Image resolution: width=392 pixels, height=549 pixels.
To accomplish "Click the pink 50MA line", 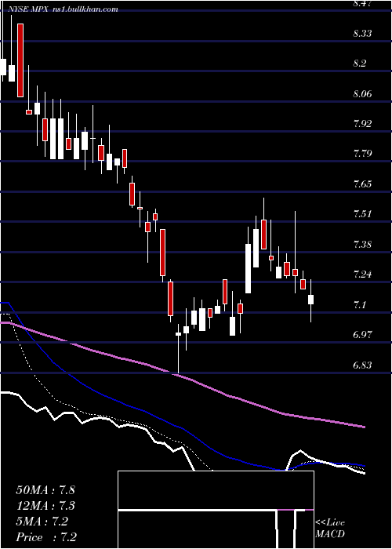I will tap(182, 376).
